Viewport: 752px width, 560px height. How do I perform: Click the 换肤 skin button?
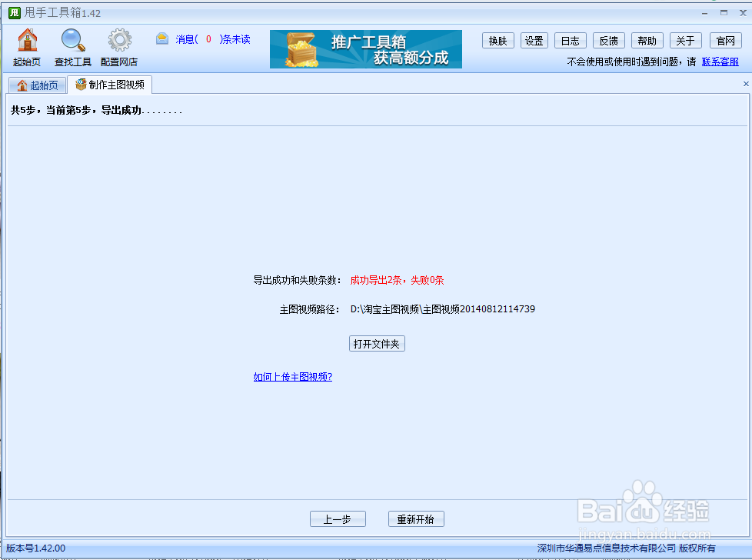(x=497, y=40)
